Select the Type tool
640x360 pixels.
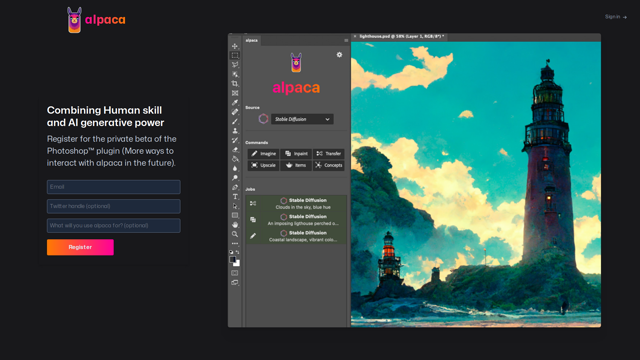[235, 196]
